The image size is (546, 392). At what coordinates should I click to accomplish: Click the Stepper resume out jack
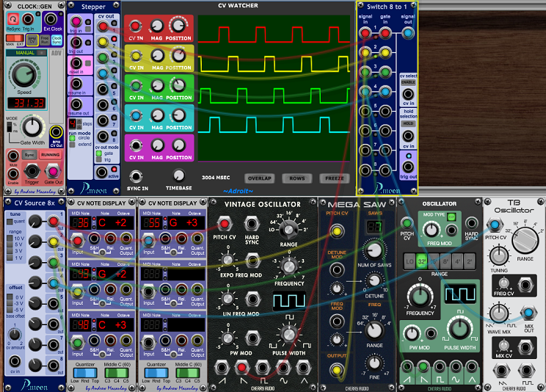pos(76,104)
